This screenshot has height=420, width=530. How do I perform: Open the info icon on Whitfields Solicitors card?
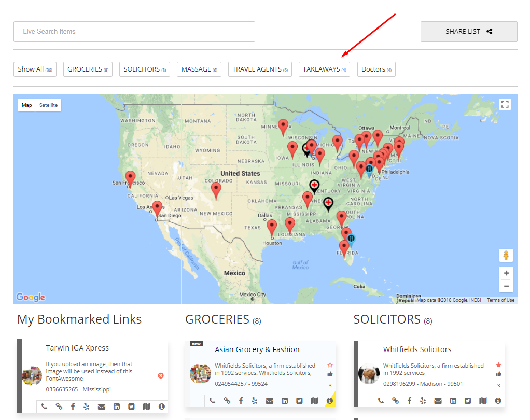498,401
